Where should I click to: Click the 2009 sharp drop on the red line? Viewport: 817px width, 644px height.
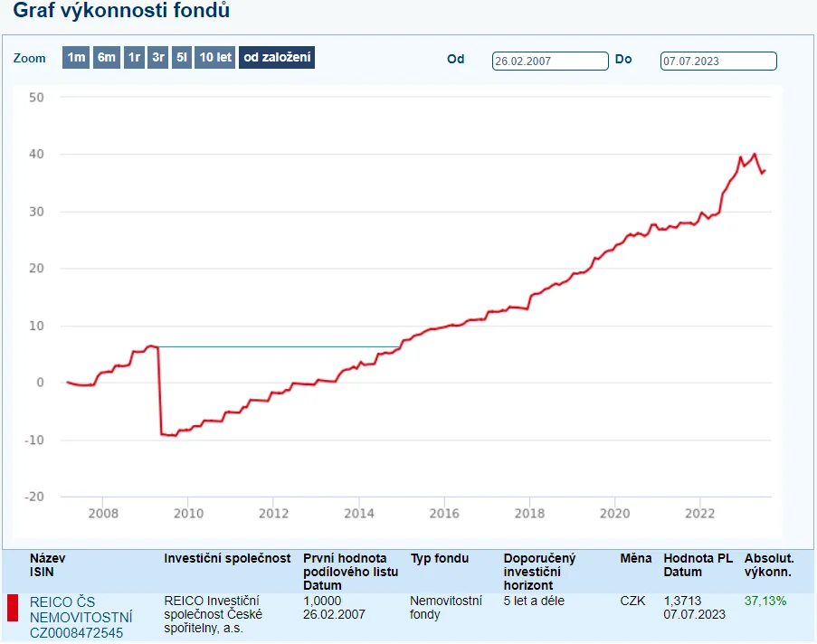160,391
